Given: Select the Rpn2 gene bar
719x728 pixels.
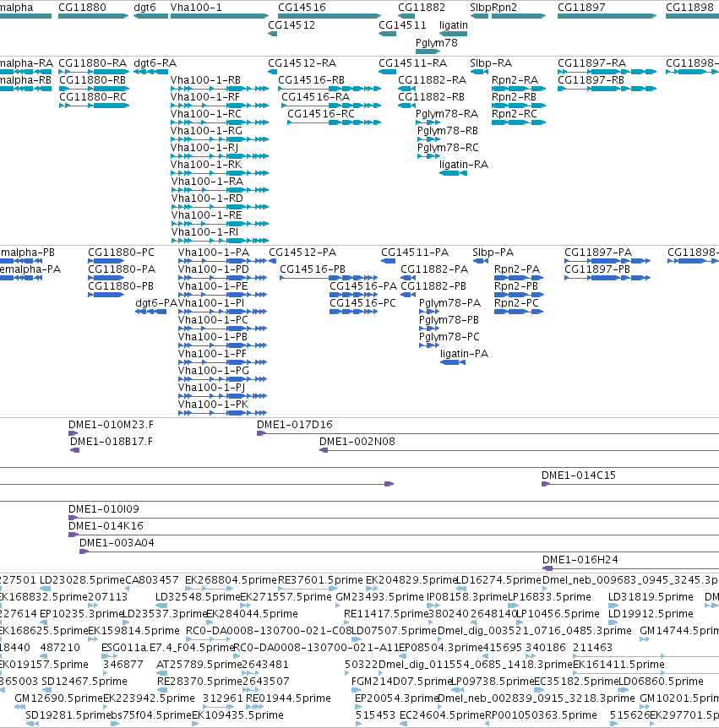Looking at the screenshot, I should coord(519,16).
